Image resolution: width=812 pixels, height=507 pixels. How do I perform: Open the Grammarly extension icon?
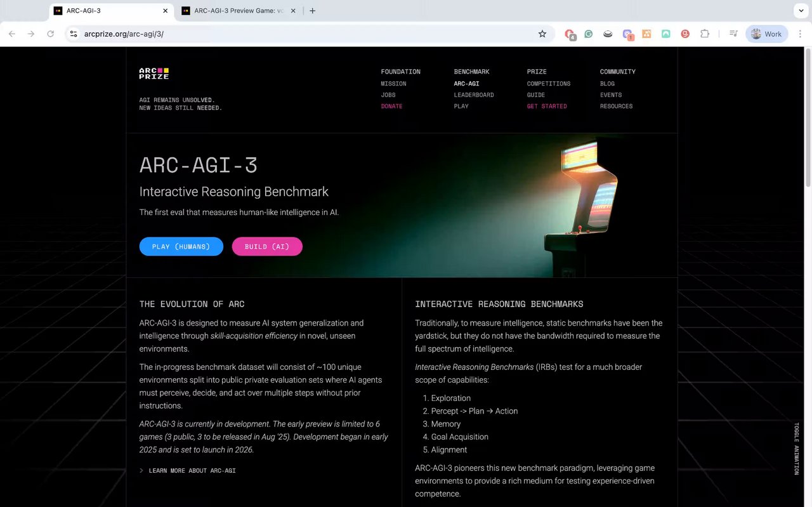pos(589,34)
